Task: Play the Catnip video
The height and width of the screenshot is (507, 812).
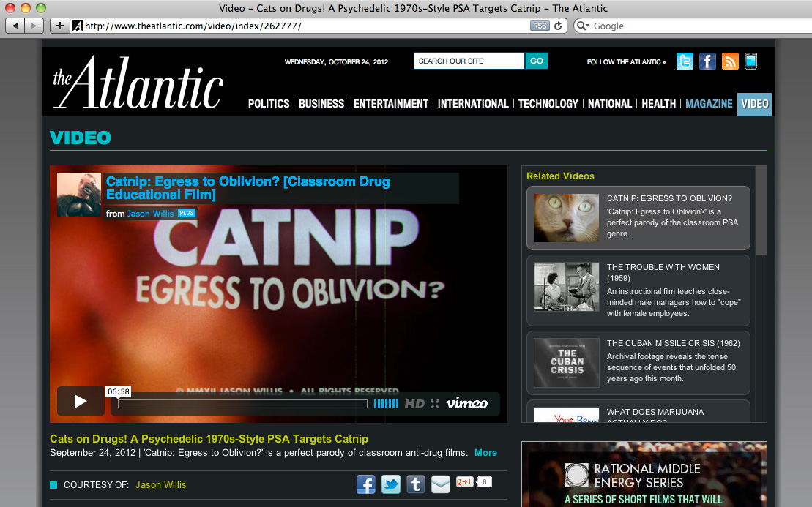Action: coord(81,401)
